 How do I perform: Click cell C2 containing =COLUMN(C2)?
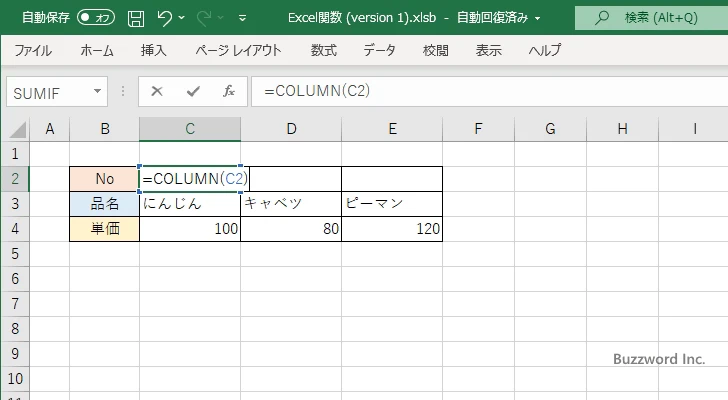pyautogui.click(x=190, y=179)
